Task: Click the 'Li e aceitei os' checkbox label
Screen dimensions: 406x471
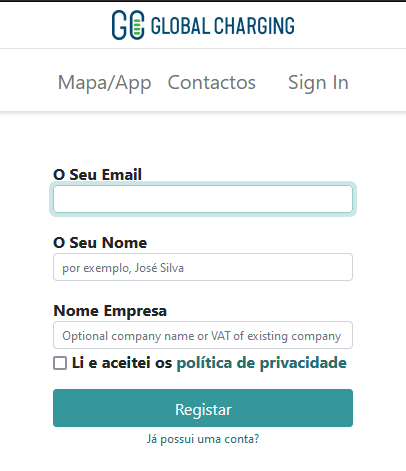Action: 122,363
